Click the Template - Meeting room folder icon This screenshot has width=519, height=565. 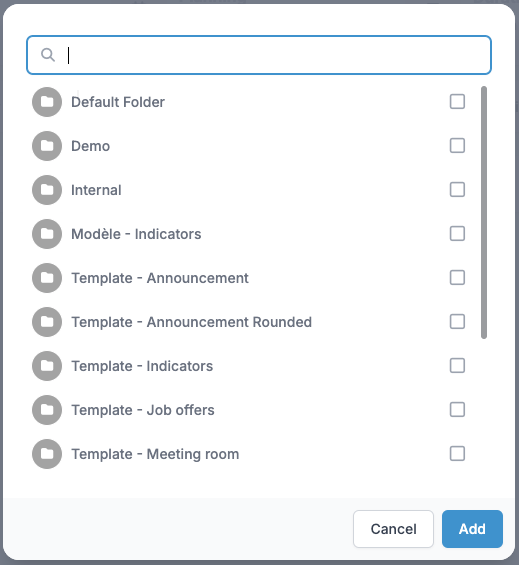47,454
